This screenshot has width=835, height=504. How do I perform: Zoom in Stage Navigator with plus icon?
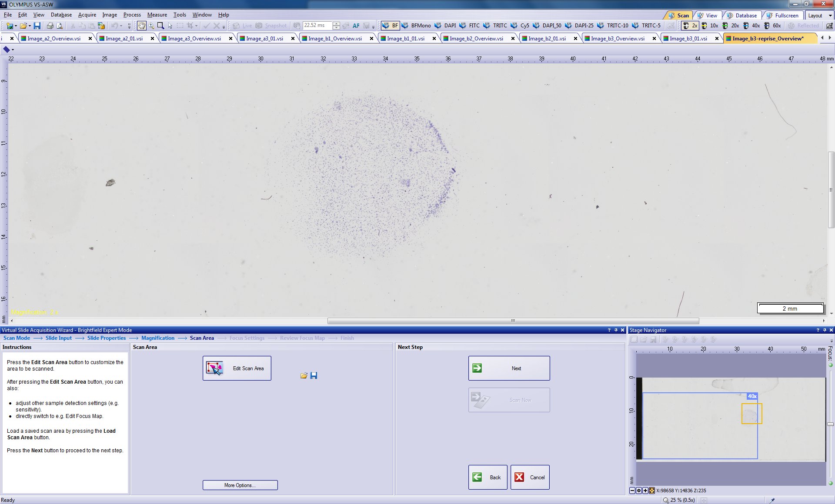(x=645, y=491)
